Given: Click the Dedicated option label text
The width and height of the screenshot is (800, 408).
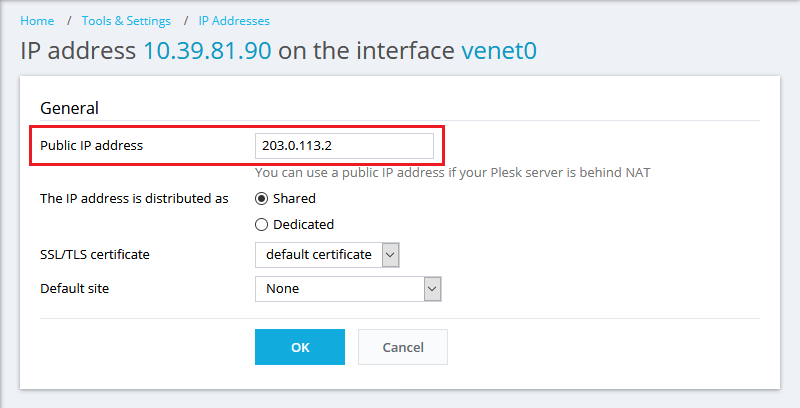Looking at the screenshot, I should coord(304,224).
